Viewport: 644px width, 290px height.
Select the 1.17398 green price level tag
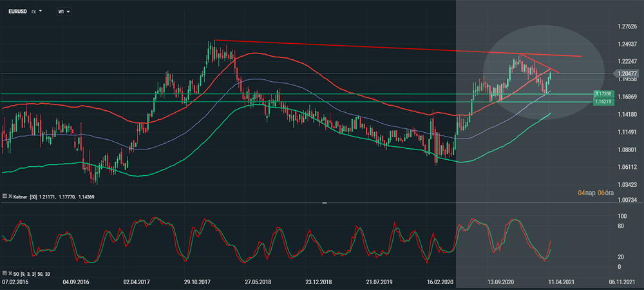[x=603, y=95]
